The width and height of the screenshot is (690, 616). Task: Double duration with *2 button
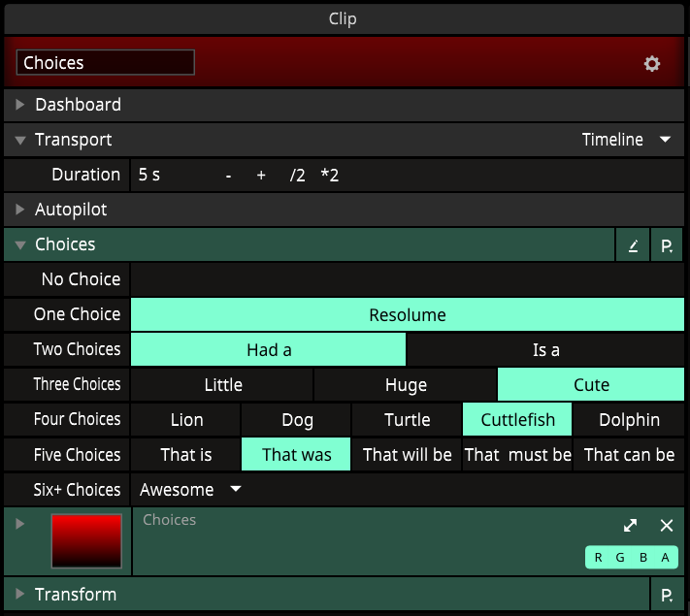(x=330, y=176)
